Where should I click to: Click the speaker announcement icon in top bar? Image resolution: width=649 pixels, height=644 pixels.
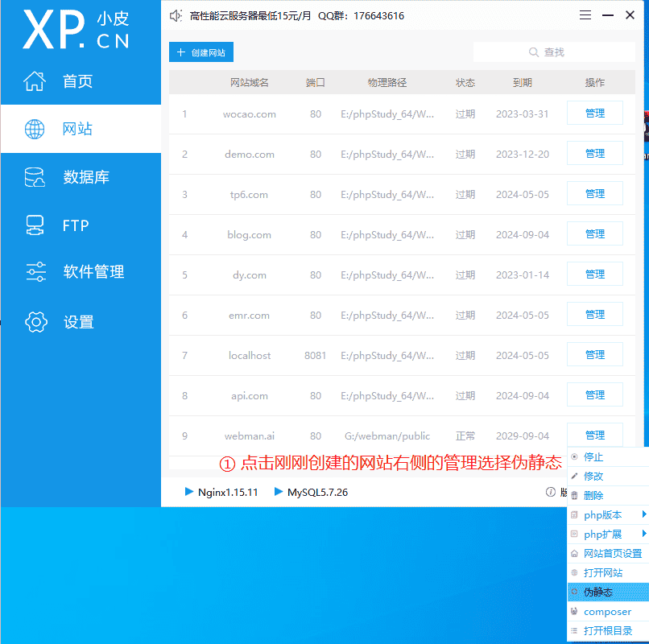[176, 14]
